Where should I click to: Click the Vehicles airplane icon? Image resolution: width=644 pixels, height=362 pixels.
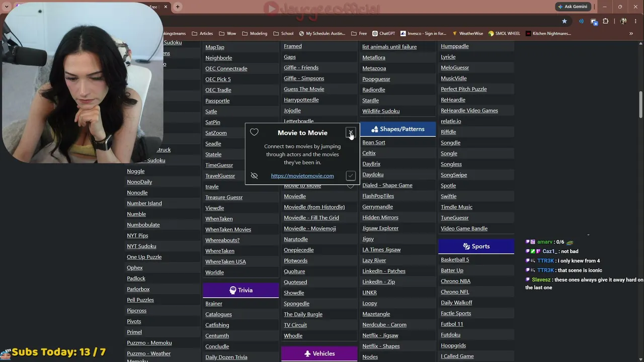coord(307,353)
